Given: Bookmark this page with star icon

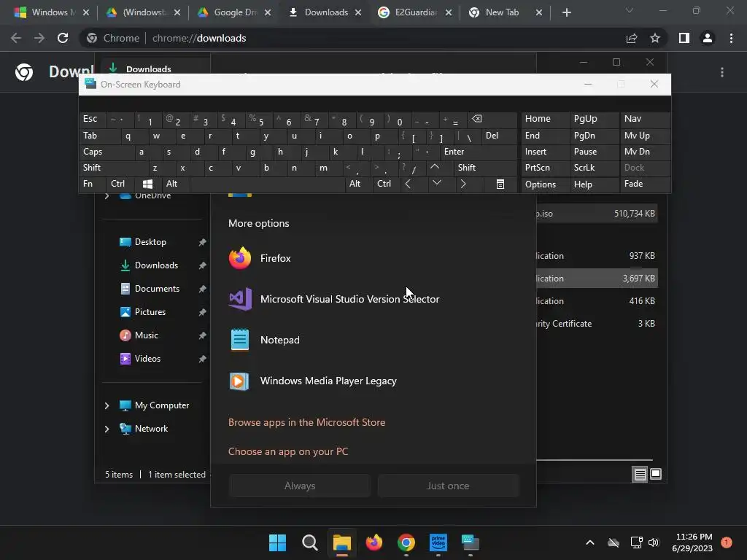Looking at the screenshot, I should click(x=655, y=38).
